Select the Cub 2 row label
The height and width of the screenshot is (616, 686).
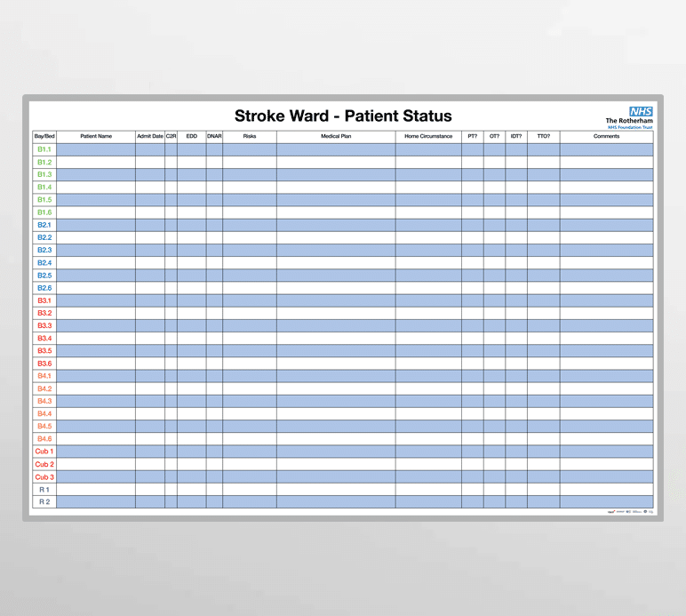click(44, 464)
